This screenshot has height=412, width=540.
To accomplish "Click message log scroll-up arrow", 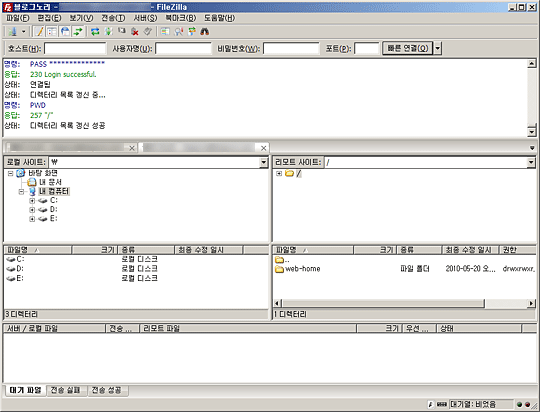I will tap(532, 63).
